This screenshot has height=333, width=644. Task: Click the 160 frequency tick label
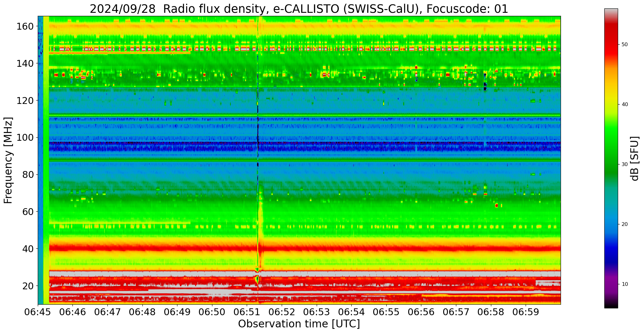point(25,27)
